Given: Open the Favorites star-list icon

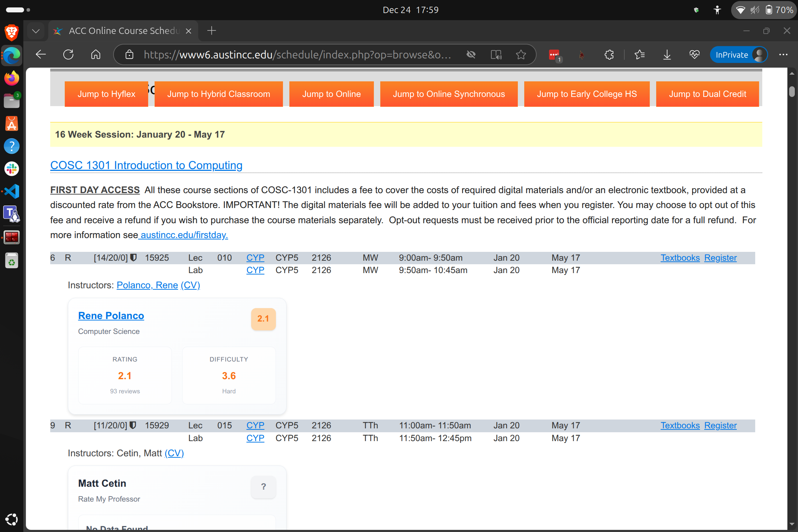Looking at the screenshot, I should click(640, 54).
